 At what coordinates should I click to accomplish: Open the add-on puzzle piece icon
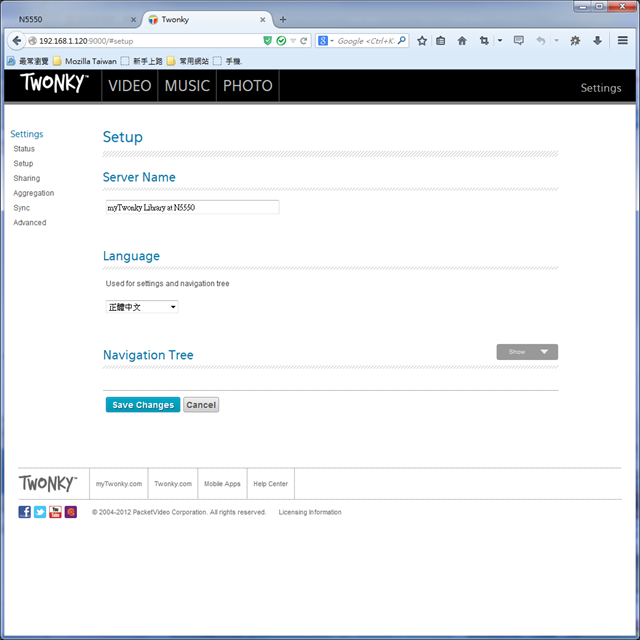(575, 41)
